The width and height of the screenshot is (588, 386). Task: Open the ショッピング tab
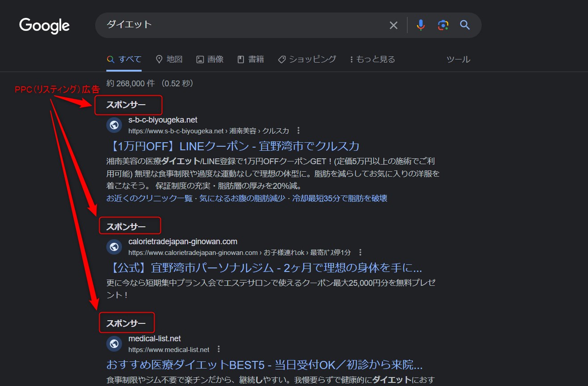(x=307, y=59)
